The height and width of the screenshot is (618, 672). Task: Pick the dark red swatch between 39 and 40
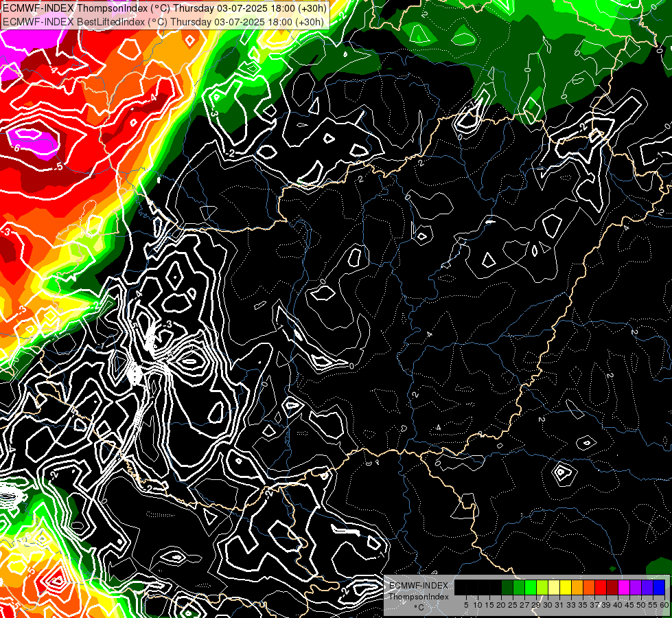(x=612, y=587)
